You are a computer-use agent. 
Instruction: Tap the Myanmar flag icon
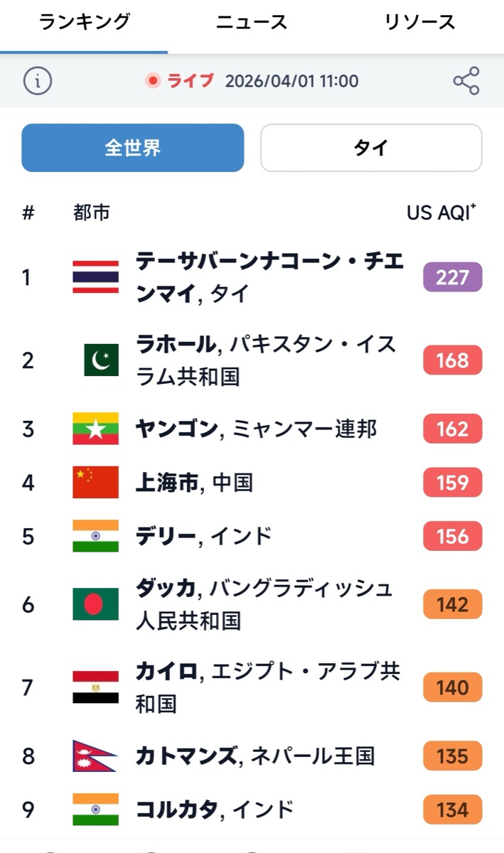pos(95,429)
